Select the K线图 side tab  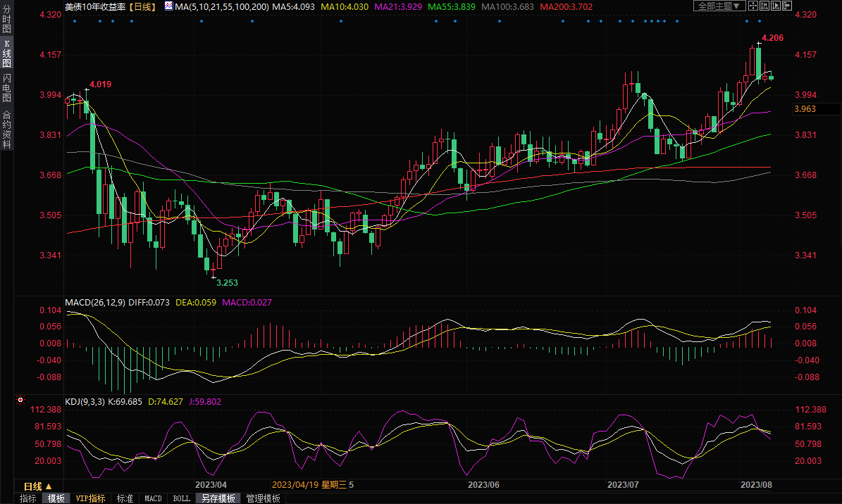coord(6,53)
